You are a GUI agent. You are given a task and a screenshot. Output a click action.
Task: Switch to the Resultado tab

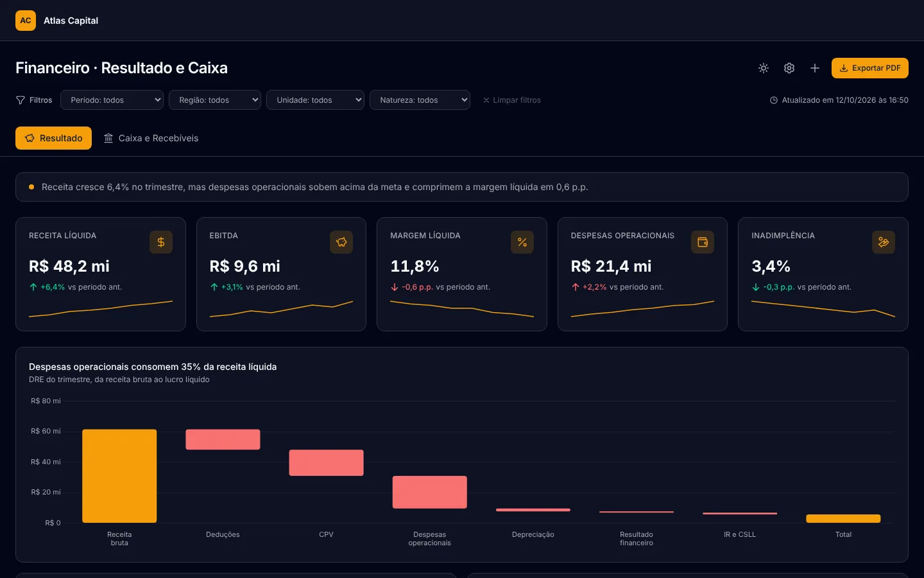[x=53, y=138]
